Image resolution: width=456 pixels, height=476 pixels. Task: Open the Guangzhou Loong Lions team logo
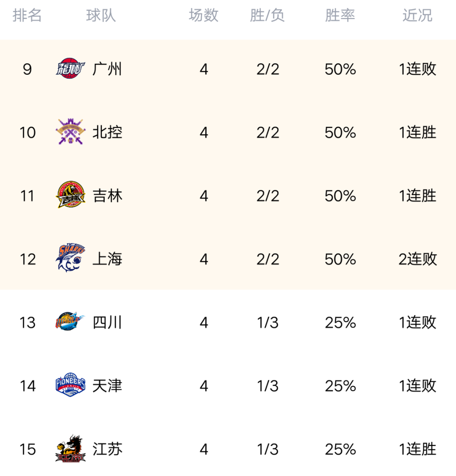tap(71, 69)
